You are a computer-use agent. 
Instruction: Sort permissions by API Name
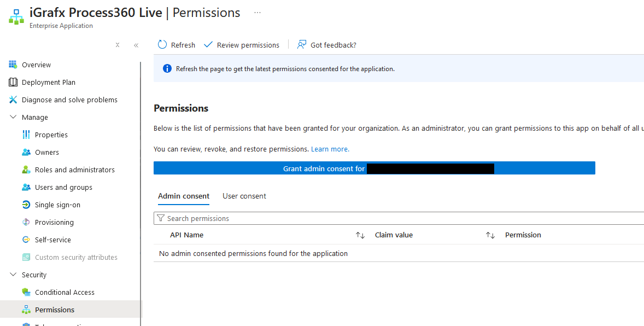tap(359, 235)
